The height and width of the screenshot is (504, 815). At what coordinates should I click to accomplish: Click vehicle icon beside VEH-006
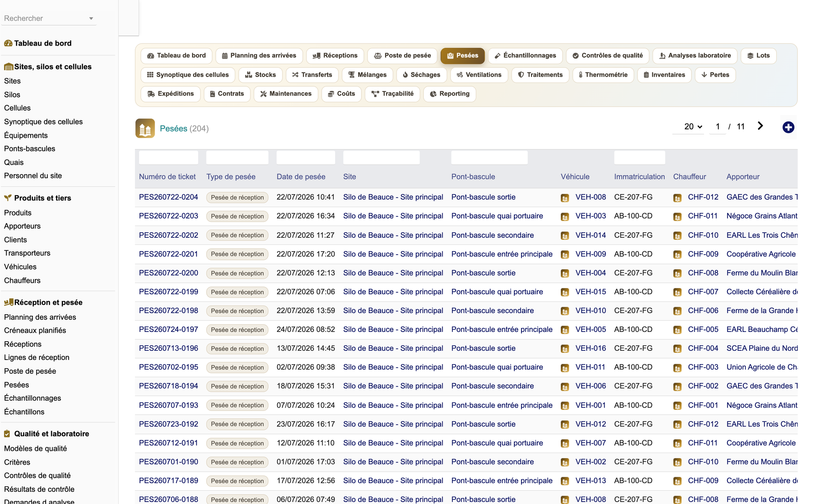coord(565,386)
